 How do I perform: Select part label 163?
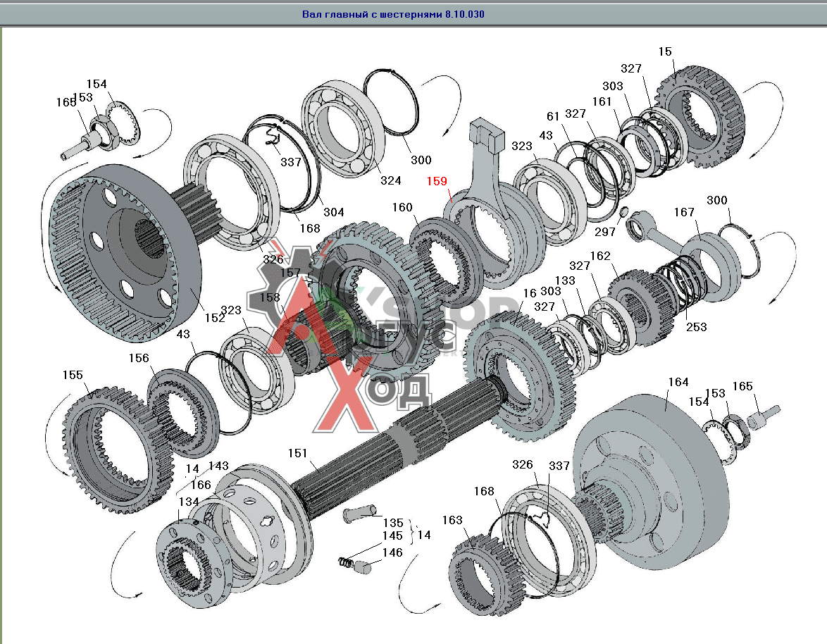452,520
